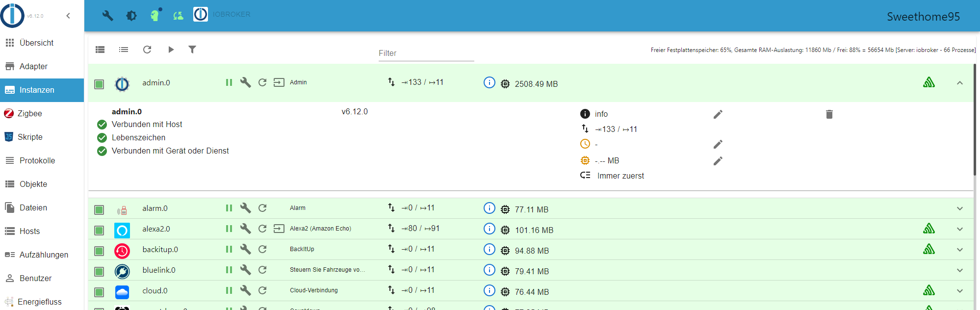Toggle the alarm.0 row checkbox
The image size is (980, 310).
pyautogui.click(x=99, y=210)
